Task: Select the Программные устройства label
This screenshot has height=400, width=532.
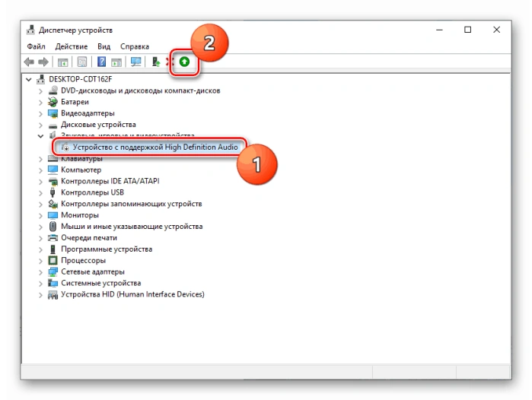Action: click(x=107, y=249)
